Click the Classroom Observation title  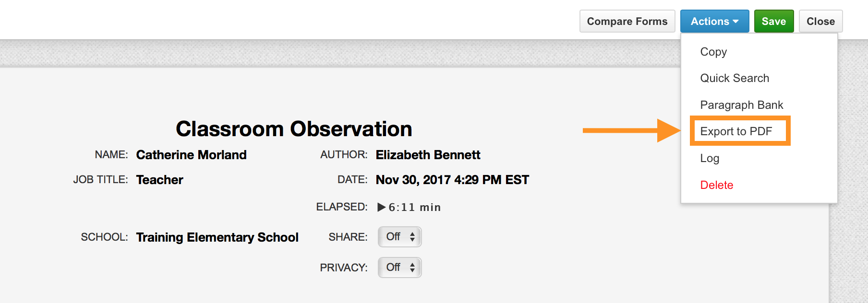click(294, 129)
